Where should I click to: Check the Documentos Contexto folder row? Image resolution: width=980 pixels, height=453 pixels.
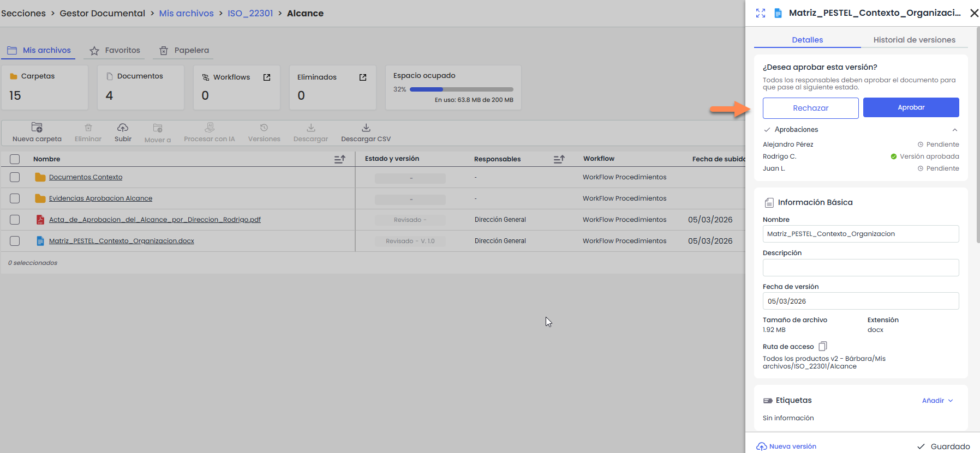[15, 177]
